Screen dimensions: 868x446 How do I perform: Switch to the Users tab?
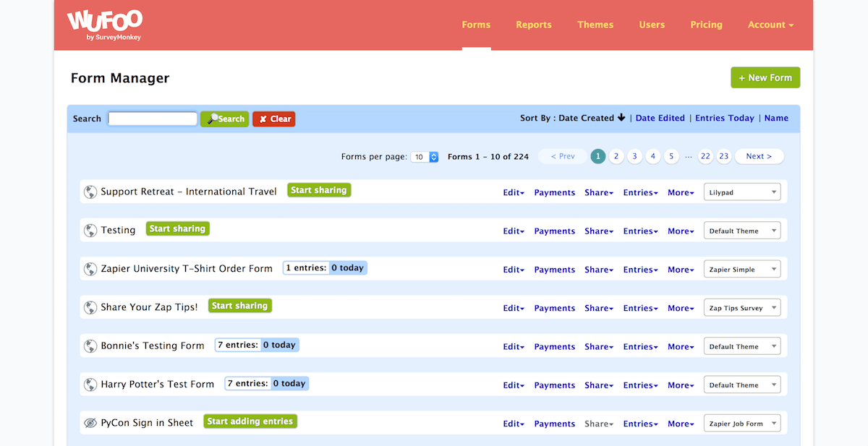(x=652, y=25)
